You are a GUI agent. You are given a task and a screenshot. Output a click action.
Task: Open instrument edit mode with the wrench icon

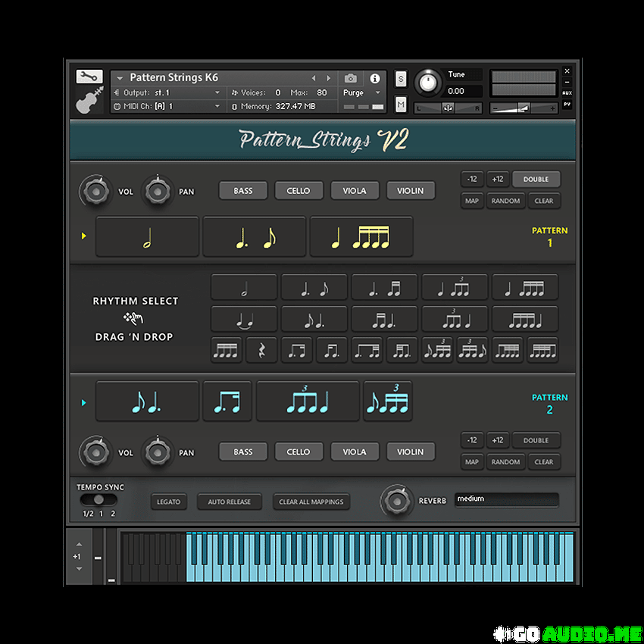click(89, 76)
